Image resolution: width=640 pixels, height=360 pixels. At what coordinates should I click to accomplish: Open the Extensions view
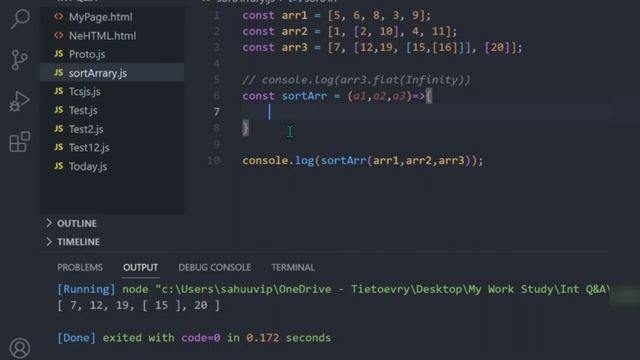pos(20,142)
